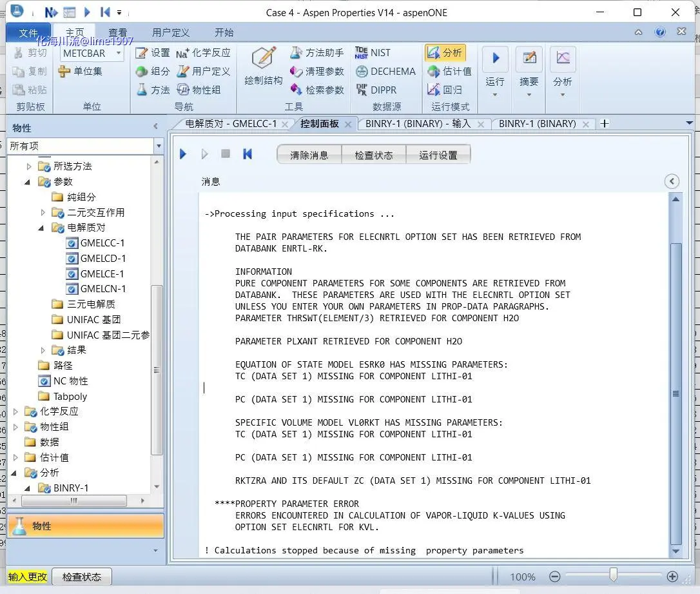Select 清理参数 (Clean Parameters) tool
This screenshot has width=700, height=594.
[317, 72]
